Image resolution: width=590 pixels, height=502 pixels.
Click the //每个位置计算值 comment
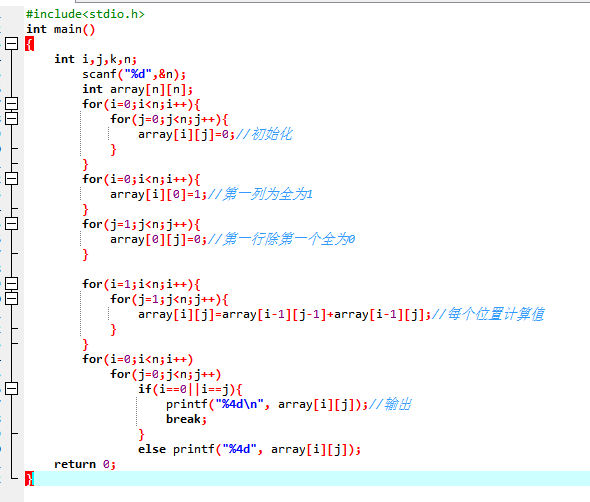coord(488,314)
